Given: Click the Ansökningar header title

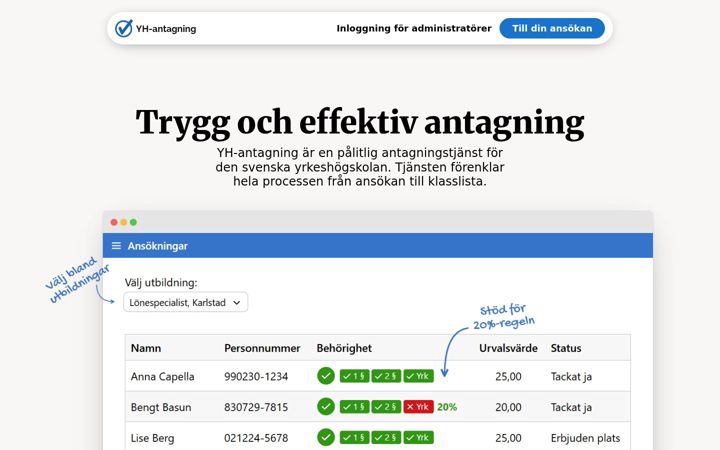Looking at the screenshot, I should (x=158, y=246).
